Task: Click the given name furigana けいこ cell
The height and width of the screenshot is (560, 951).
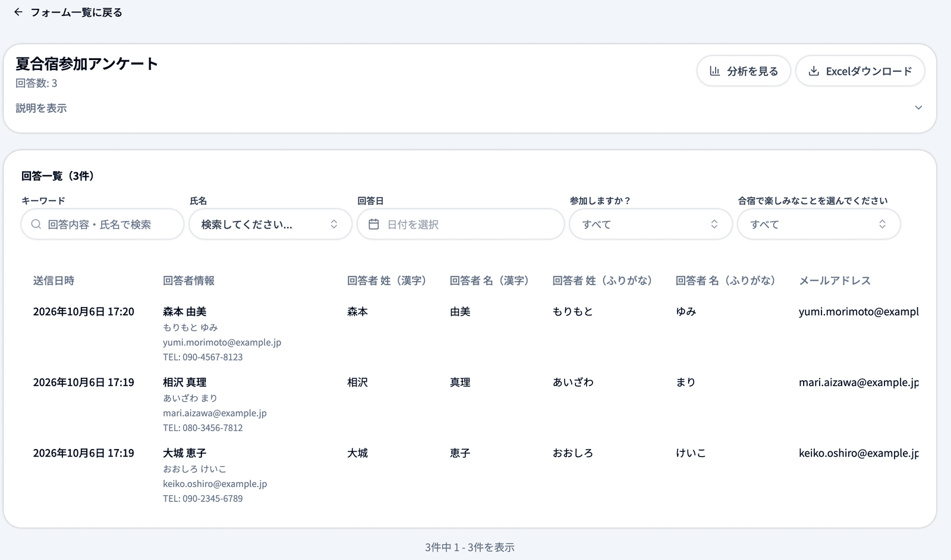Action: (x=691, y=453)
